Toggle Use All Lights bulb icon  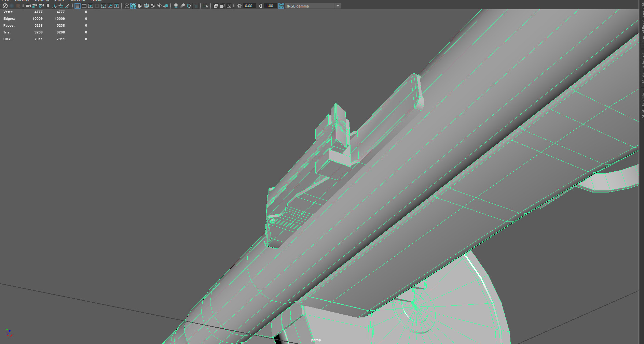tap(159, 6)
